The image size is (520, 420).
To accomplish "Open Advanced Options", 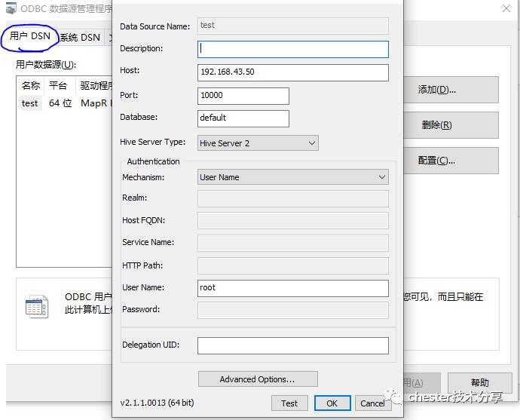I will (x=258, y=379).
